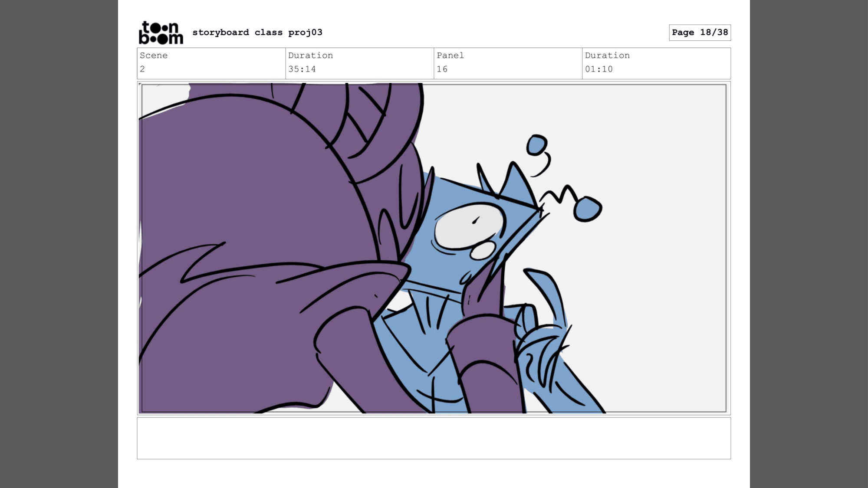Viewport: 868px width, 488px height.
Task: Select the panel number value 16
Action: click(442, 69)
